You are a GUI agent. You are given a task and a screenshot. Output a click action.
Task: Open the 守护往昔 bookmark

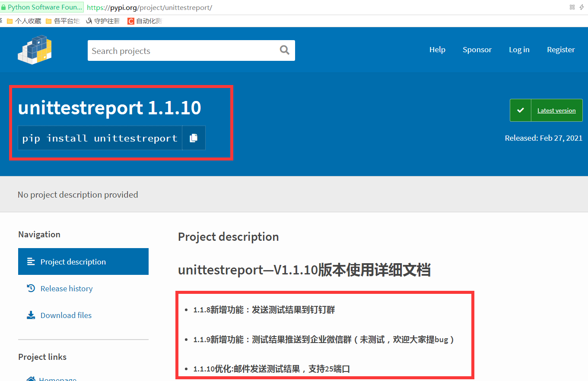click(103, 21)
